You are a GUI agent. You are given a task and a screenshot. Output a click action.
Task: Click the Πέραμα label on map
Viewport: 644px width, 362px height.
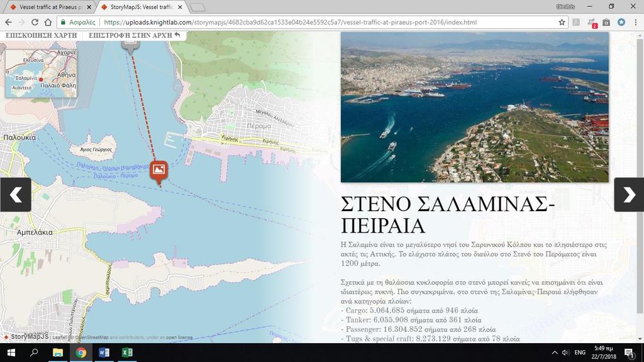pyautogui.click(x=258, y=126)
